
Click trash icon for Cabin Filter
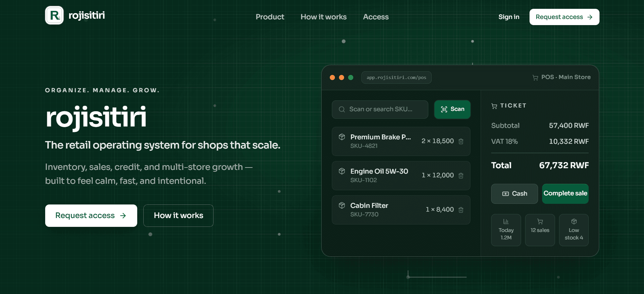tap(461, 210)
